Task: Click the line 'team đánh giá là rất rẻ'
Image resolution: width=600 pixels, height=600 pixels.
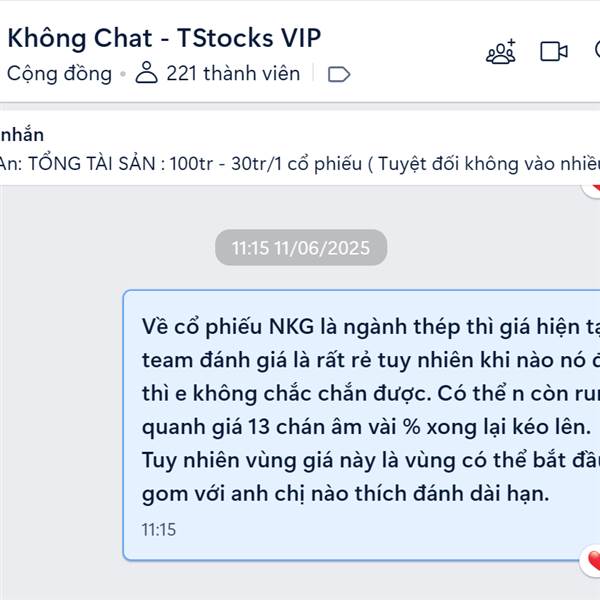Action: tap(371, 360)
